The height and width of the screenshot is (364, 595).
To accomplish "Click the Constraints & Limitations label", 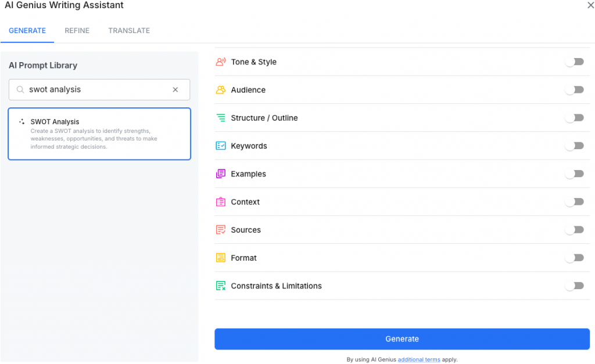I will pos(276,286).
